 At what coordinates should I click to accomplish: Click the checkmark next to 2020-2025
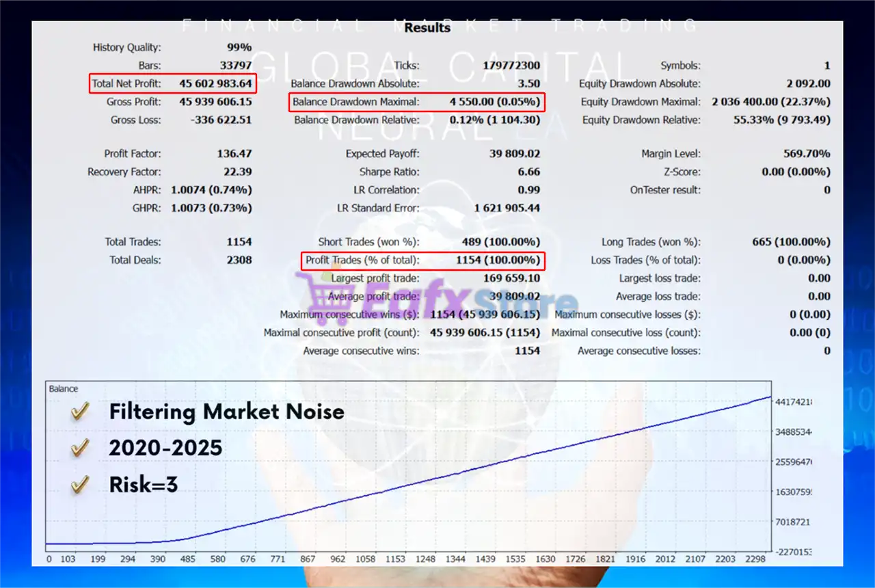click(x=81, y=448)
